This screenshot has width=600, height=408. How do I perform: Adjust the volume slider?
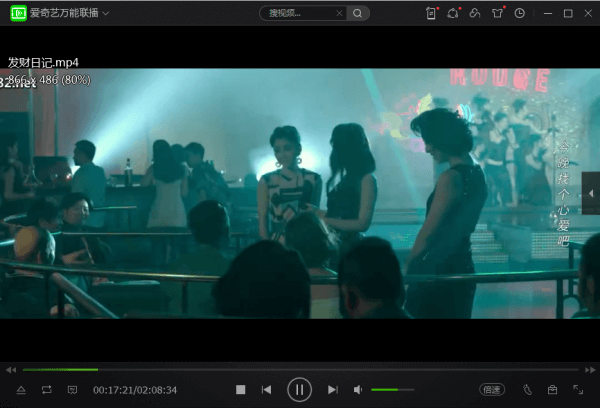pos(393,390)
